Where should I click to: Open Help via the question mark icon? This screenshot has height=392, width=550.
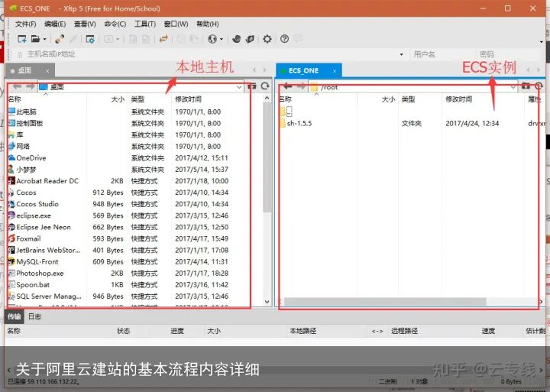284,39
